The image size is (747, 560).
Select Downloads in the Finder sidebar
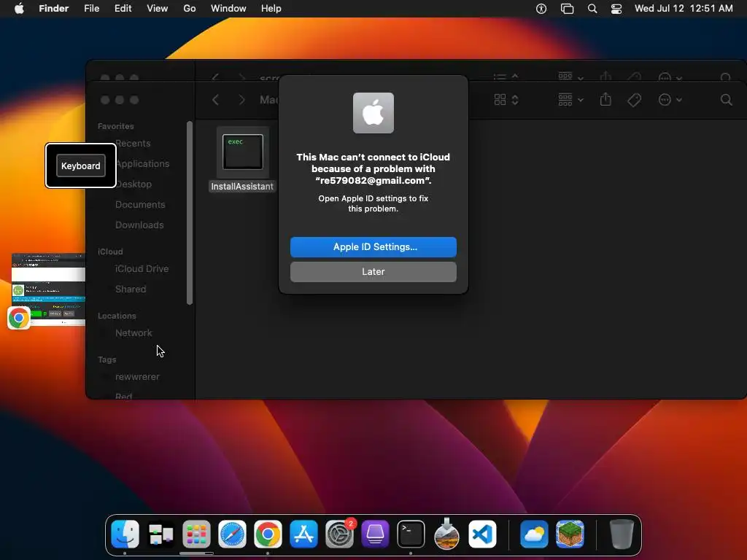(x=139, y=225)
